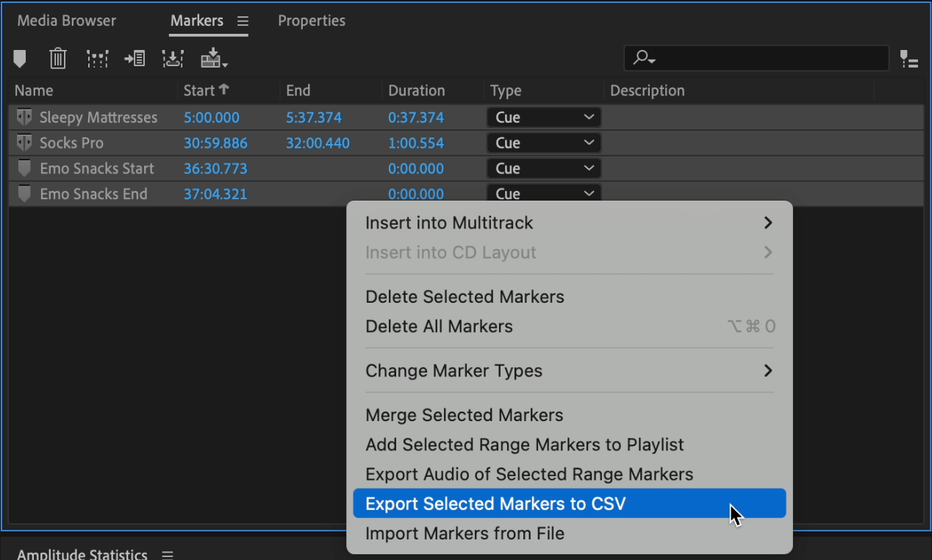Click Delete All Markers in the menu
The width and height of the screenshot is (932, 560).
click(x=439, y=326)
